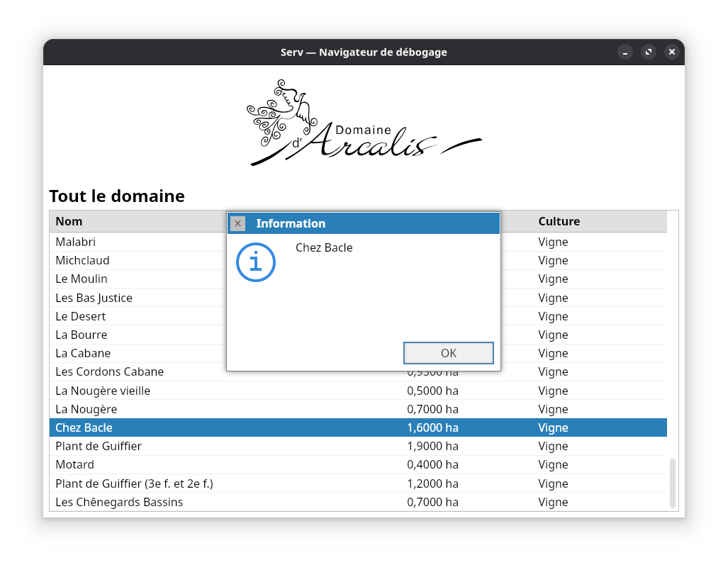The height and width of the screenshot is (565, 728).
Task: Confirm the dialog with the OK button
Action: (448, 353)
